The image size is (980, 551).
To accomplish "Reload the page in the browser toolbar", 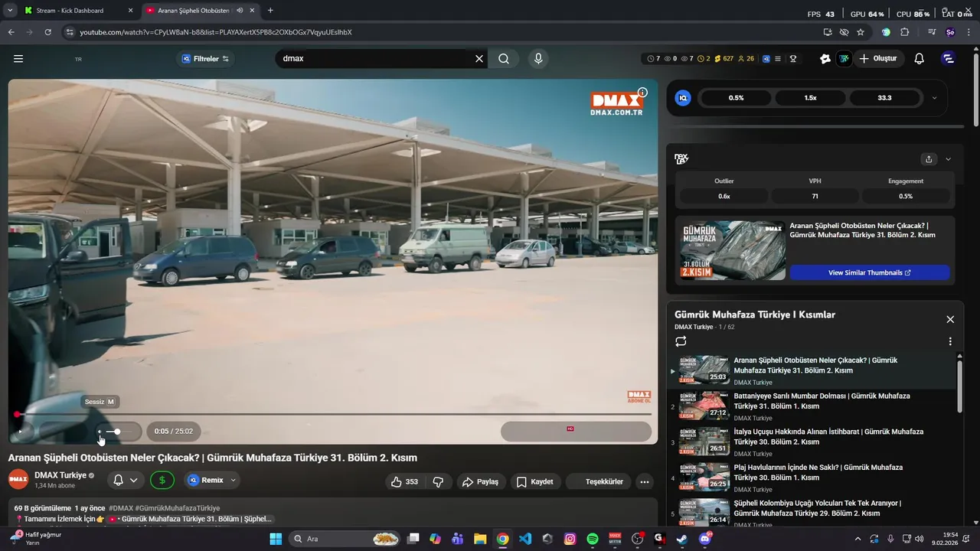I will click(47, 32).
